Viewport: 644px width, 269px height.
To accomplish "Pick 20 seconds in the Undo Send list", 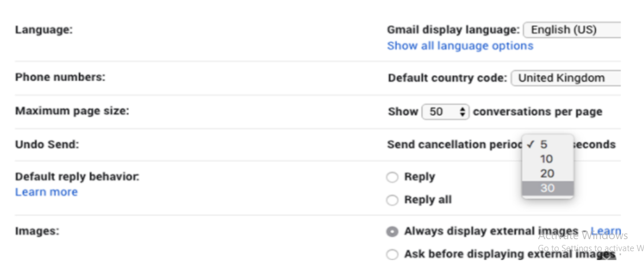I will tap(547, 173).
